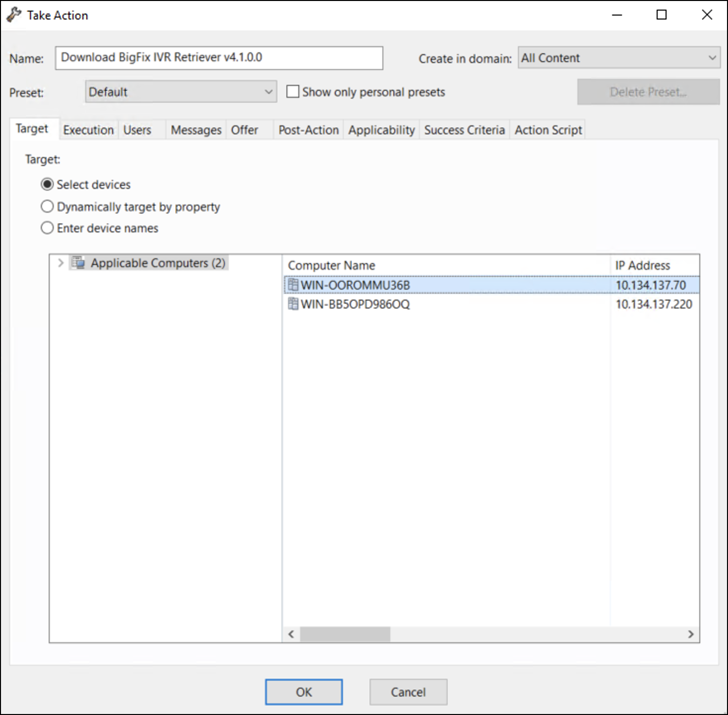Click the Cancel button

[408, 692]
